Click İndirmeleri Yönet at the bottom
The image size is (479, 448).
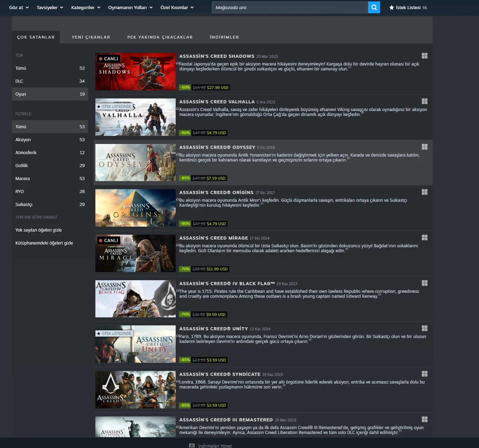click(x=215, y=446)
